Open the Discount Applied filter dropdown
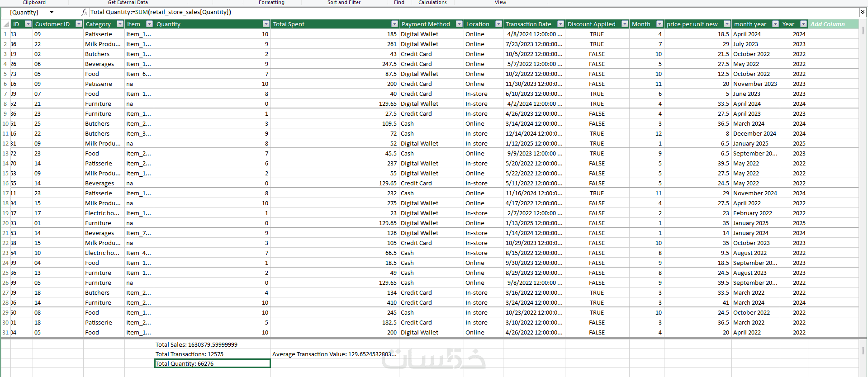Screen dimensions: 868x377 pyautogui.click(x=625, y=24)
